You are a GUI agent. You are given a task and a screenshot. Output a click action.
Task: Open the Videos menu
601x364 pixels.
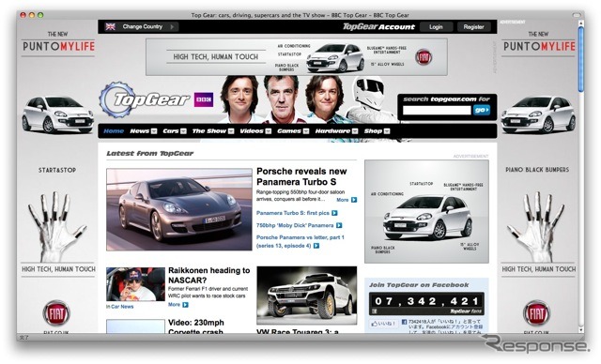[252, 131]
